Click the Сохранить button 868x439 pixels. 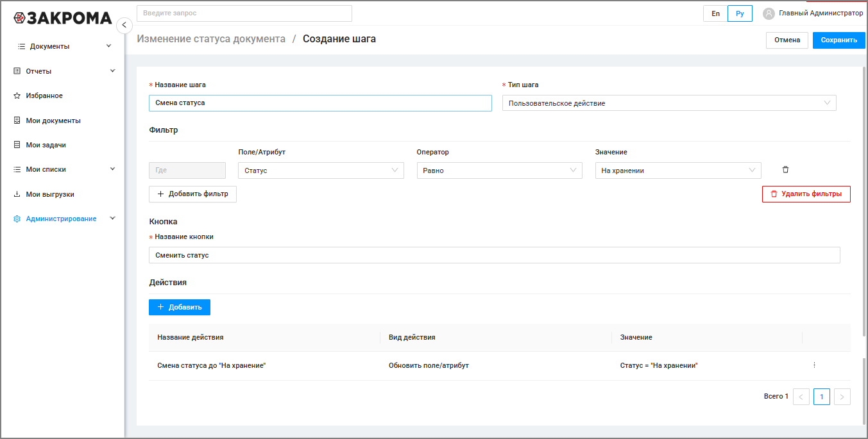click(838, 40)
